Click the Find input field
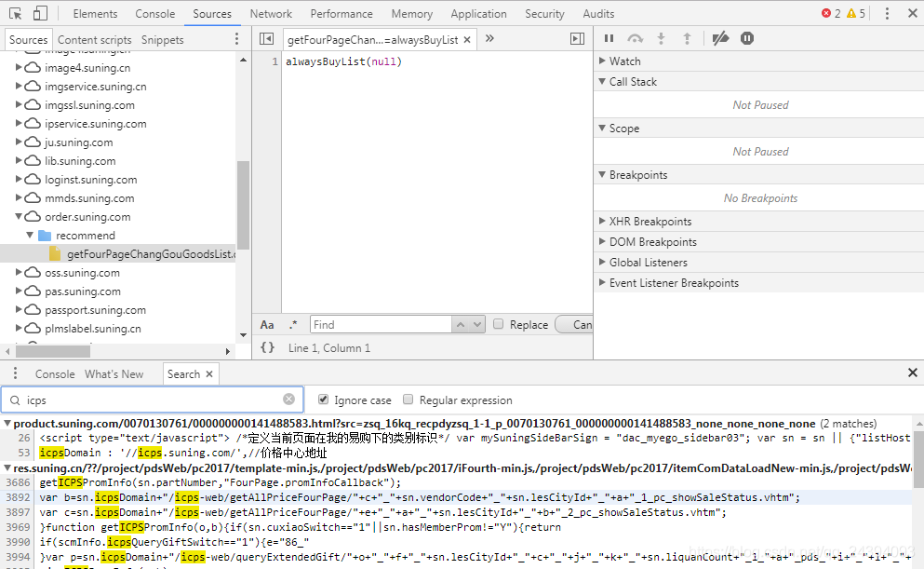 [381, 324]
